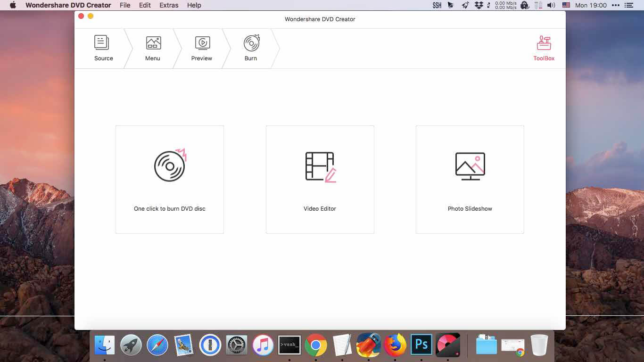Open Notification Center from the menu bar
Viewport: 644px width, 362px height.
coord(629,5)
